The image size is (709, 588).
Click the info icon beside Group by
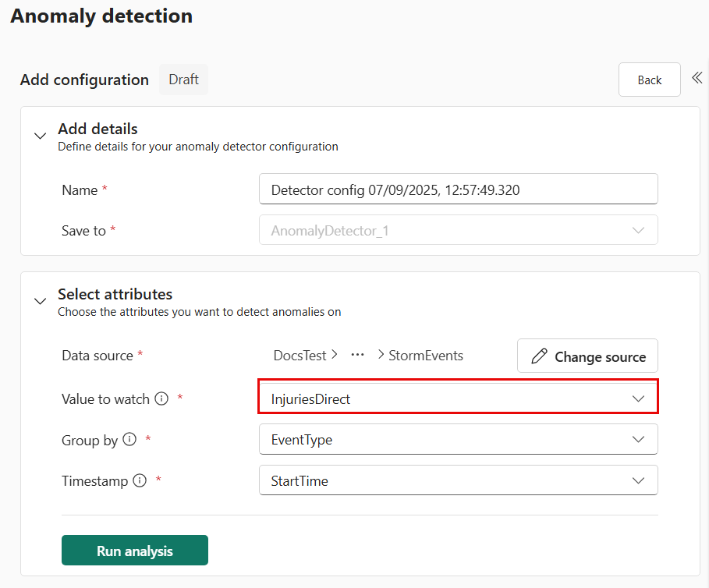129,439
